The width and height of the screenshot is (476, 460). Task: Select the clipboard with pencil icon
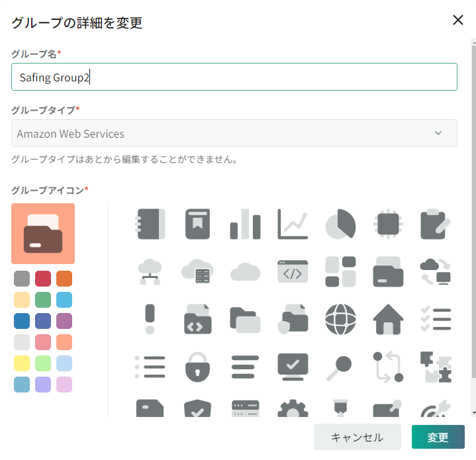tap(436, 224)
